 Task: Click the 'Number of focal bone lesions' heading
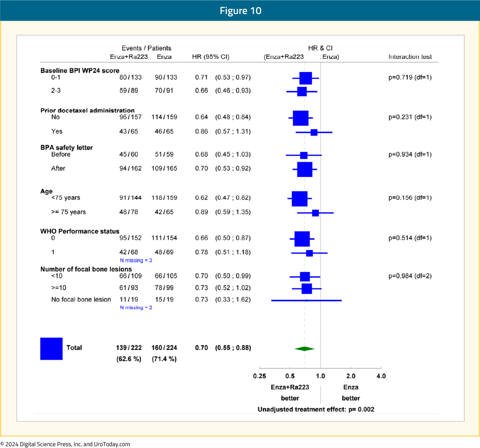pos(86,269)
